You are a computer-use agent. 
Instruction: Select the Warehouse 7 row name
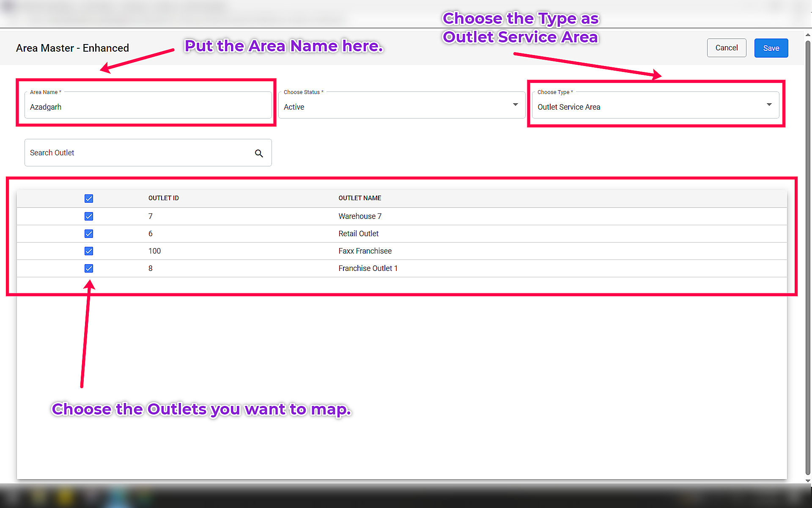pos(360,216)
